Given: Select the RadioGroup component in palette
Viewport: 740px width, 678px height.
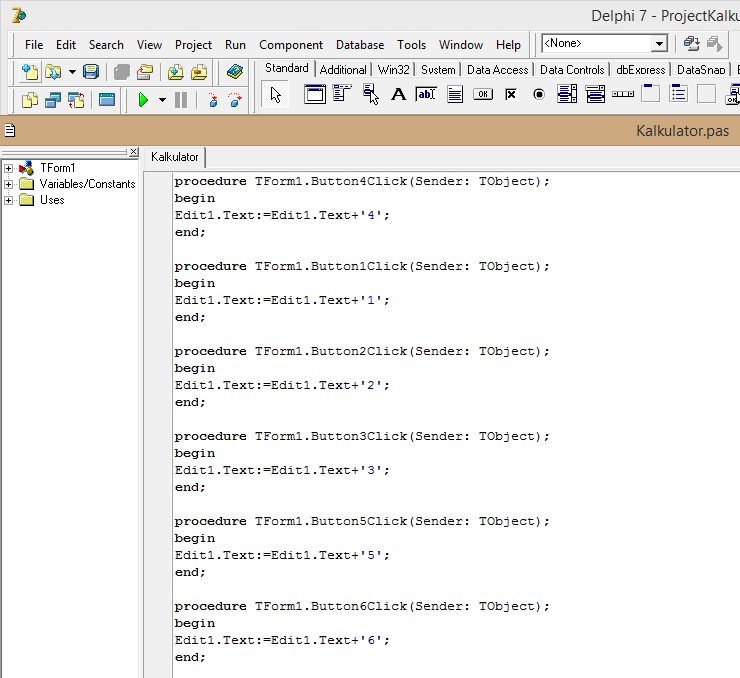Looking at the screenshot, I should click(x=679, y=93).
